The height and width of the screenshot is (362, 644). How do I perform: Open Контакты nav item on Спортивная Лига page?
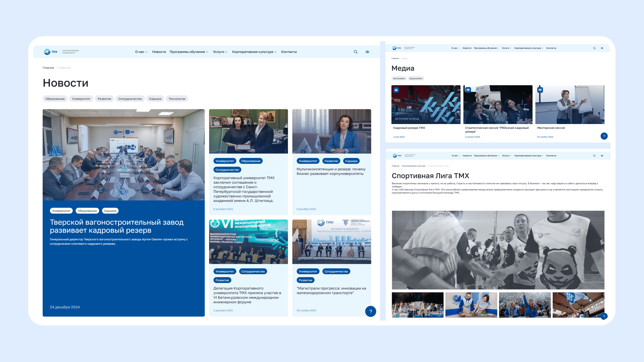point(551,156)
